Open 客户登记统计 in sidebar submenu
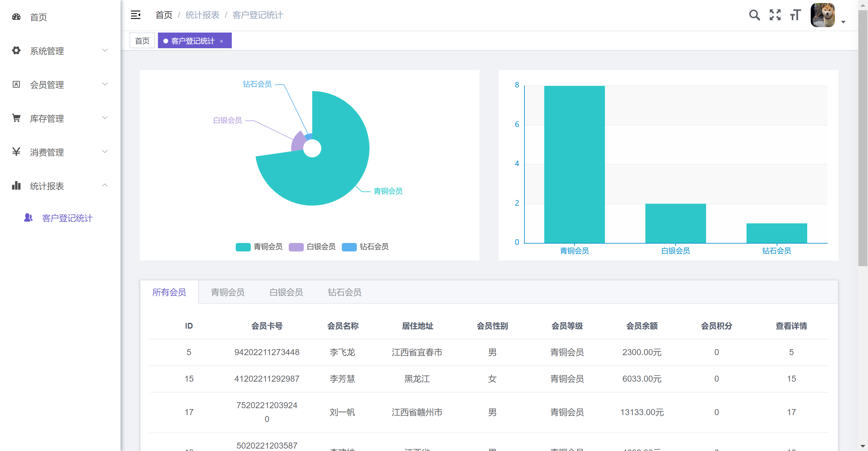This screenshot has width=868, height=451. click(x=67, y=218)
